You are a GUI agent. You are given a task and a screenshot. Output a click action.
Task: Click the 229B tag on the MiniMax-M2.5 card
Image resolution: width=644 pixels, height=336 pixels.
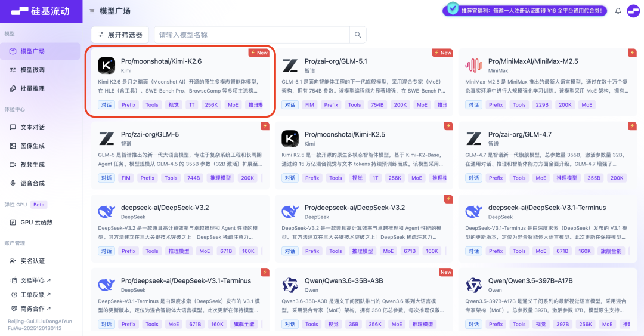tap(542, 105)
